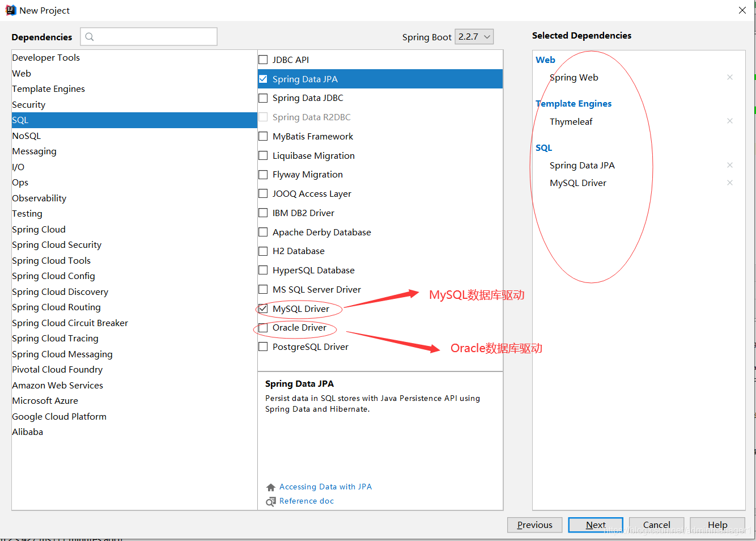Open the Accessing Data with JPA guide link
756x541 pixels.
pos(325,487)
